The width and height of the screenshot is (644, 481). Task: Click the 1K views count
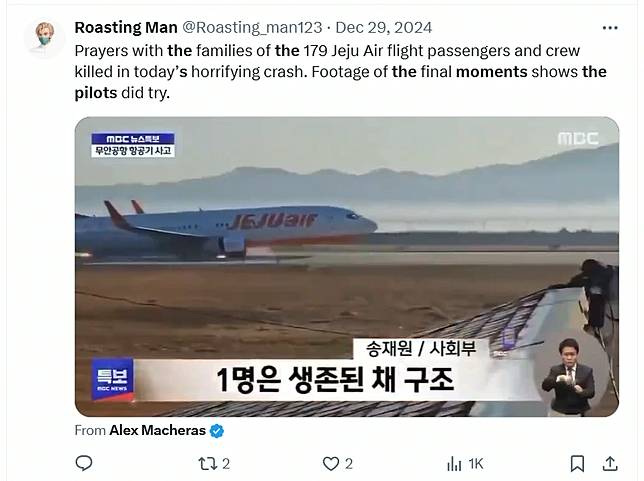[x=476, y=464]
